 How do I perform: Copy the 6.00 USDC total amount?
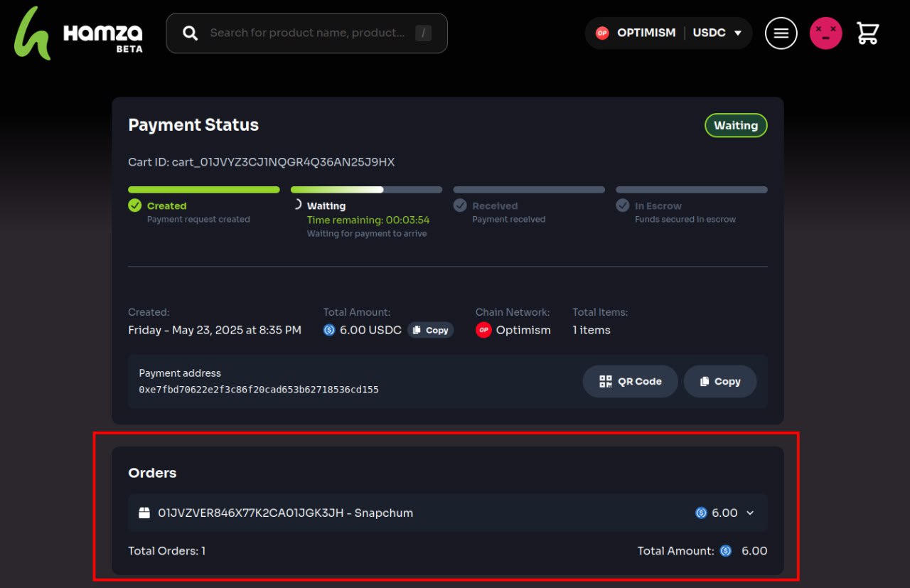[431, 329]
